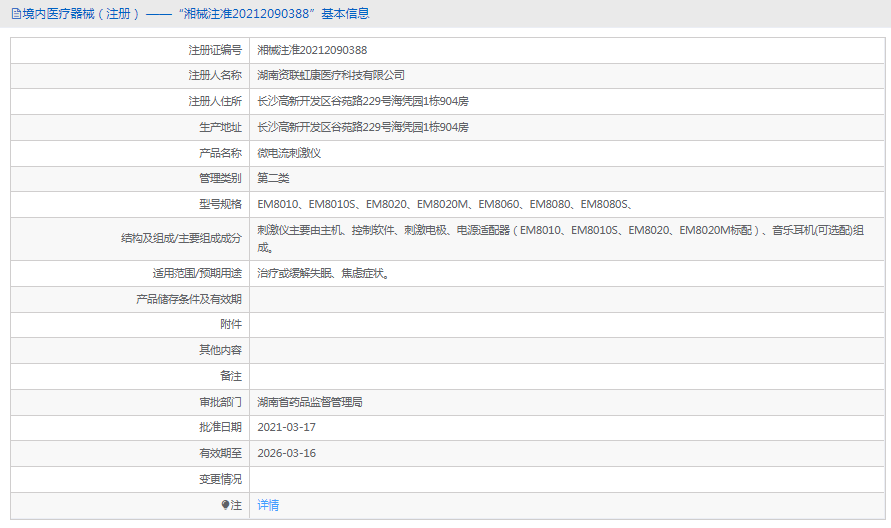This screenshot has height=528, width=891.
Task: Click the 附件 label
Action: tap(231, 324)
